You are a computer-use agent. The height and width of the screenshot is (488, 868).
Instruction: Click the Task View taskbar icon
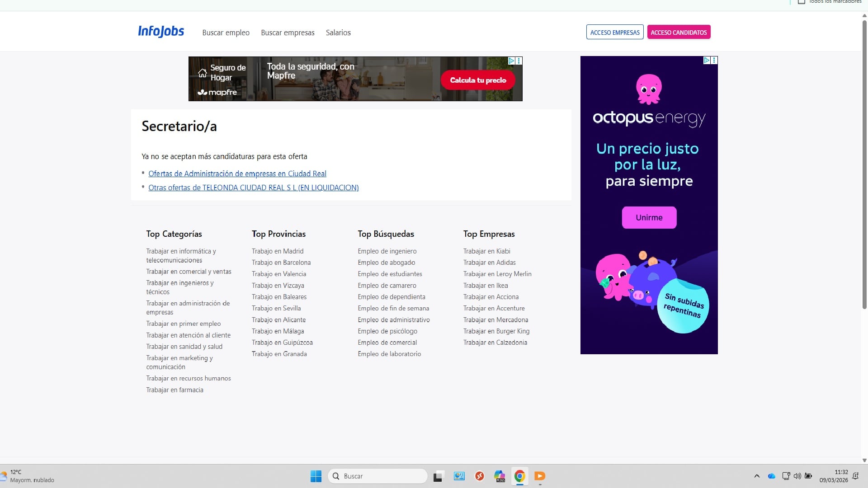438,476
